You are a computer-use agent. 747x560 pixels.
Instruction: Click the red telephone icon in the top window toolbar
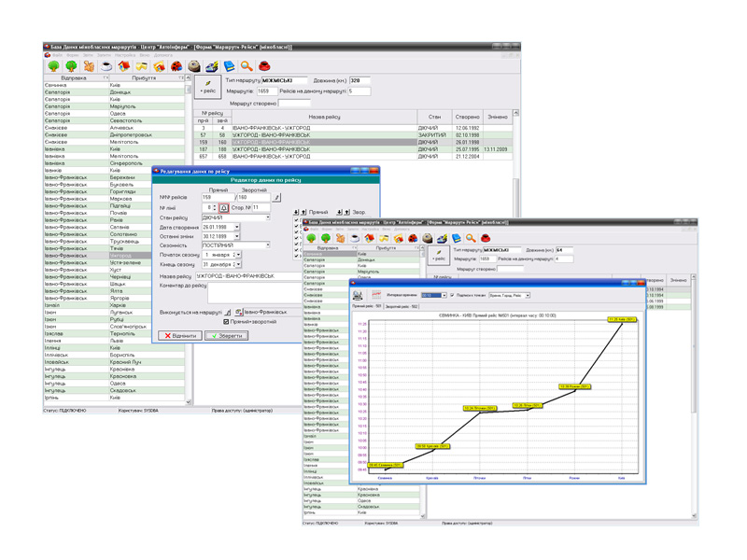point(264,66)
